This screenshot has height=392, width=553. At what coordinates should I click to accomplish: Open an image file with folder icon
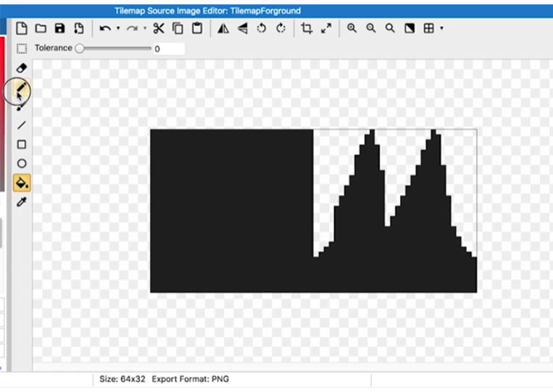click(41, 28)
